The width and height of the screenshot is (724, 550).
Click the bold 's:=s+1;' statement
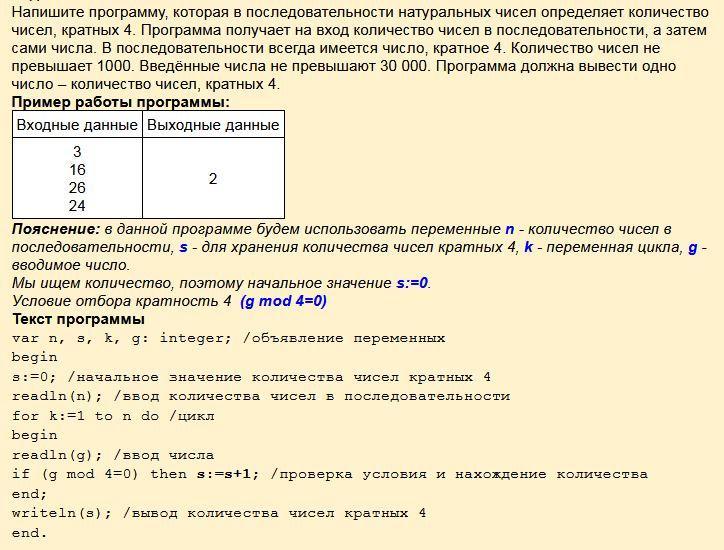point(228,474)
